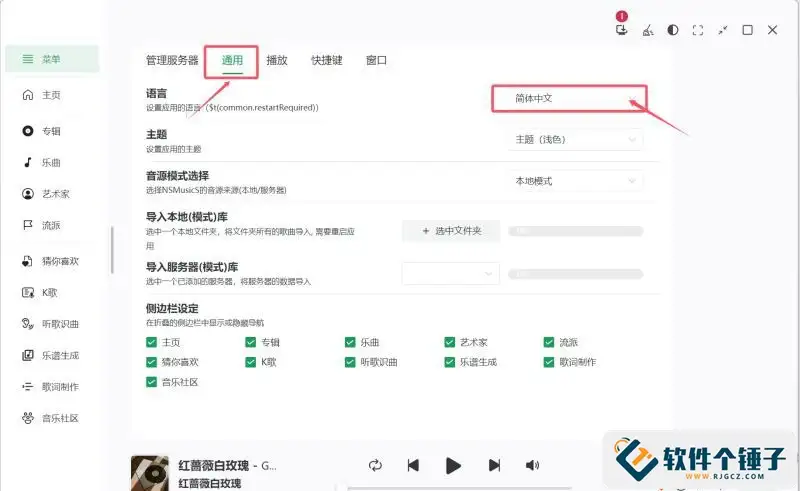Switch to the 快捷键 shortcuts tab
Screen dimensions: 800x491
326,60
